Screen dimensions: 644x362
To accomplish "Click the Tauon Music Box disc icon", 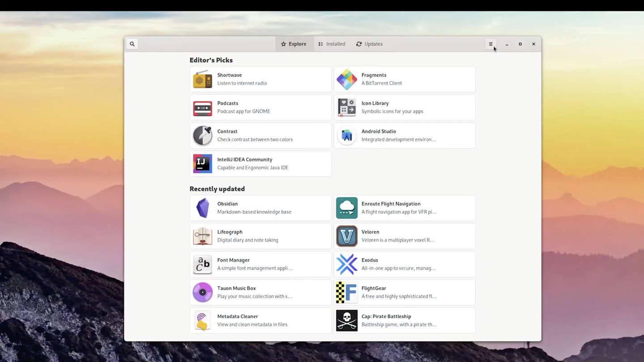I will pyautogui.click(x=203, y=292).
